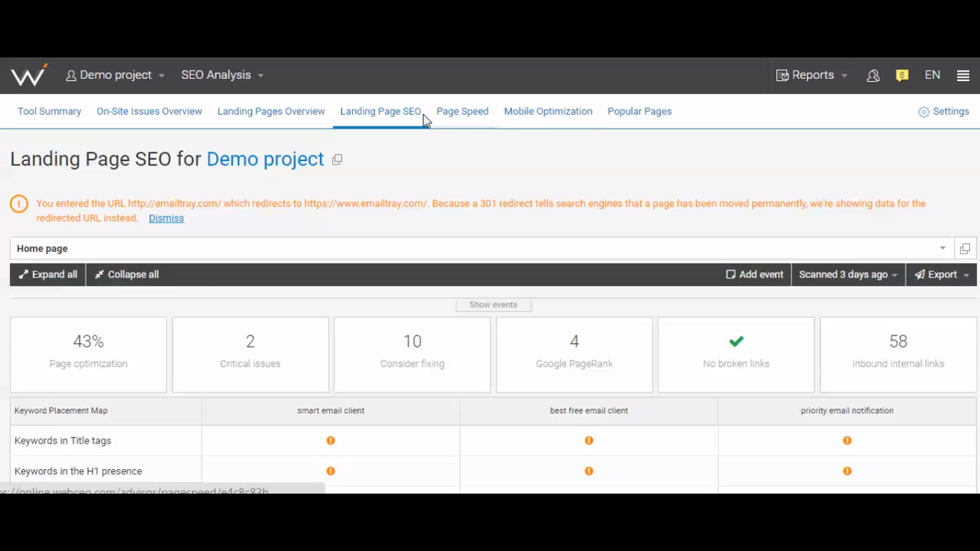Open Popular Pages tab
This screenshot has height=551, width=980.
tap(639, 112)
